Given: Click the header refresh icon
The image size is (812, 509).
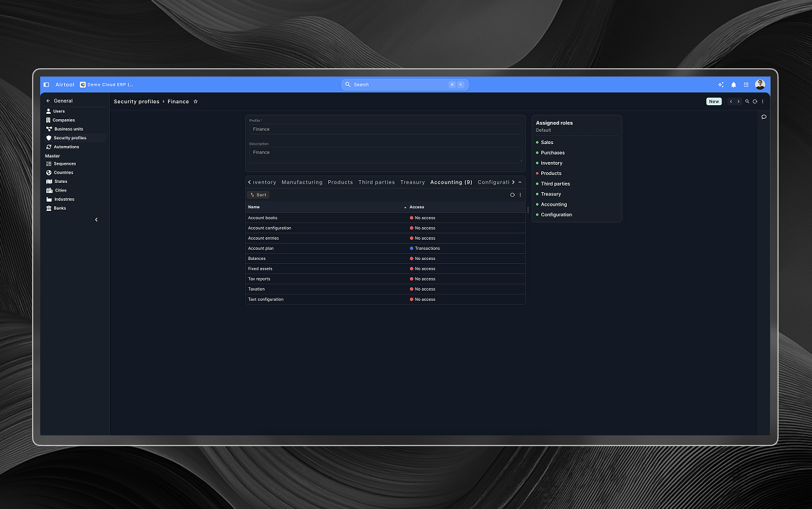Looking at the screenshot, I should coord(755,102).
